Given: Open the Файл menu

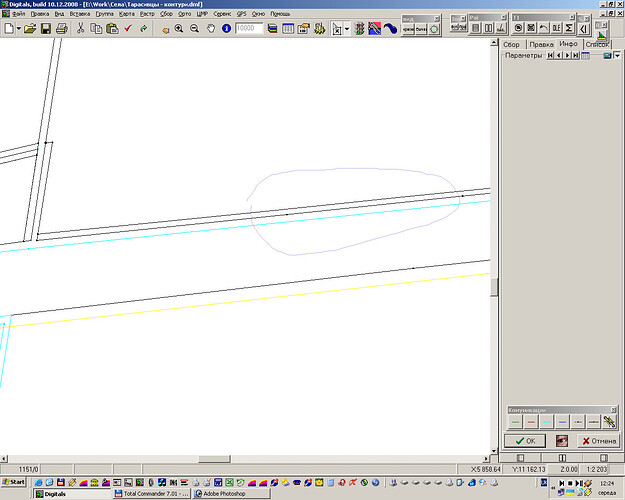Looking at the screenshot, I should click(x=18, y=14).
